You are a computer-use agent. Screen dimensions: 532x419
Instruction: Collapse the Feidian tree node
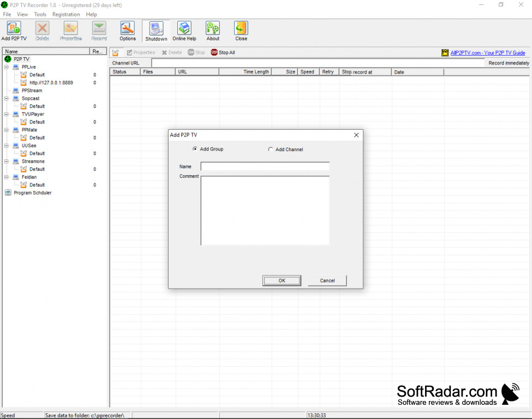coord(7,177)
